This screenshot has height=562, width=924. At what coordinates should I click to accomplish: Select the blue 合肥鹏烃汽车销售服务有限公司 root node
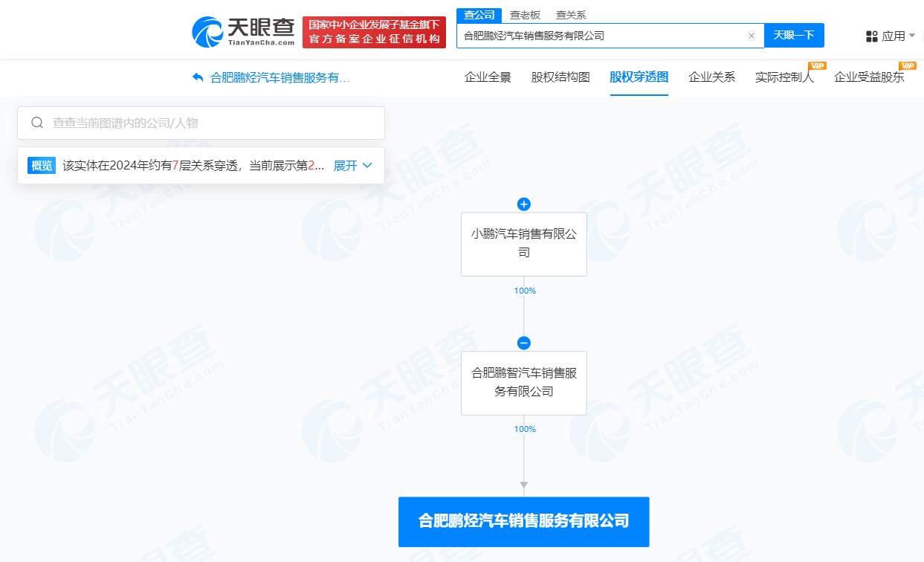click(x=524, y=521)
